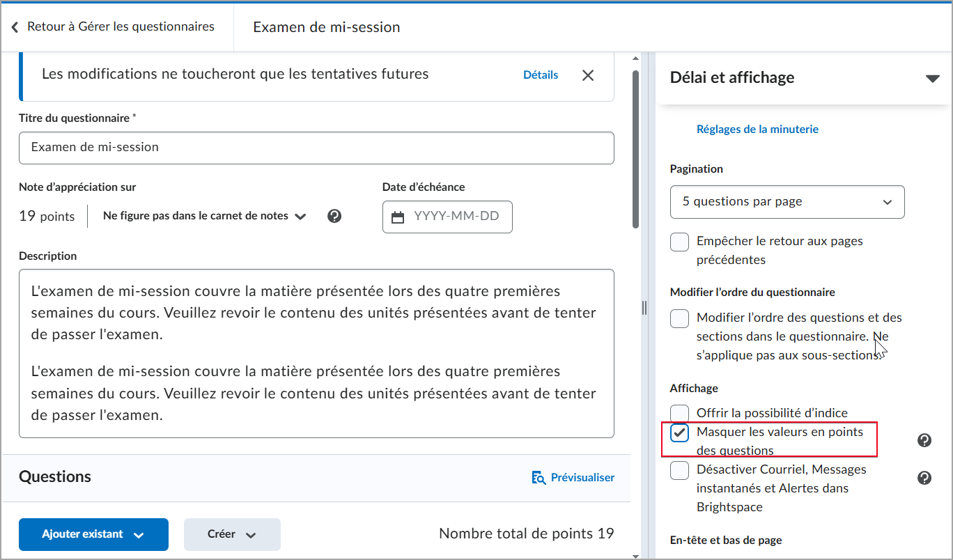Click the main content vertical scrollbar
Viewport: 953px width, 560px height.
click(x=635, y=149)
